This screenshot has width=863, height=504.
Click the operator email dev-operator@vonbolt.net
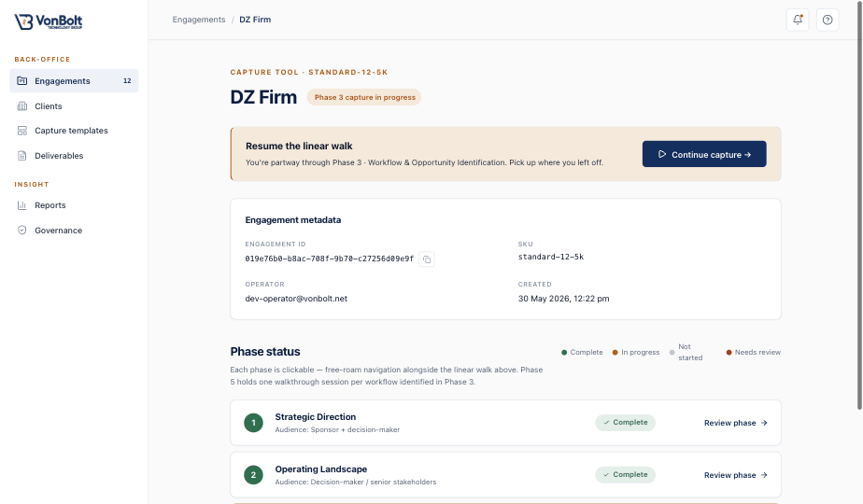[296, 299]
